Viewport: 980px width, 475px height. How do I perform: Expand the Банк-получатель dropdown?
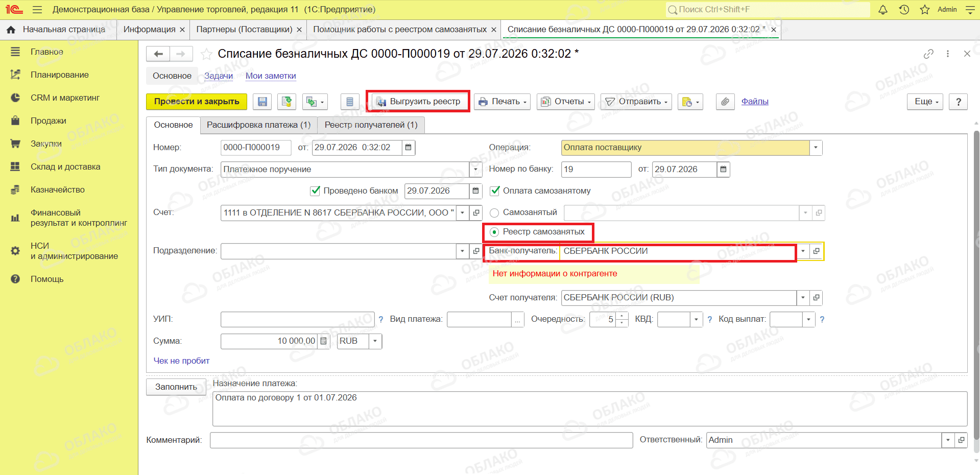(x=803, y=251)
